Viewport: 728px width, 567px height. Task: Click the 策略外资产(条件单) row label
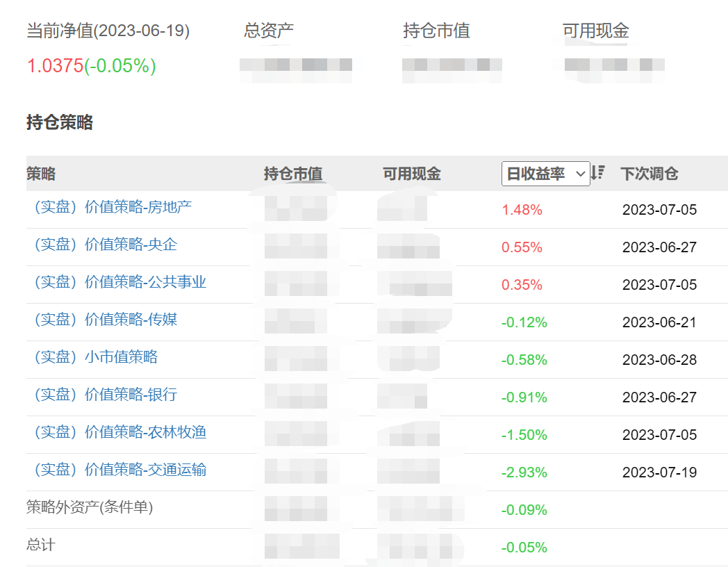(x=90, y=507)
